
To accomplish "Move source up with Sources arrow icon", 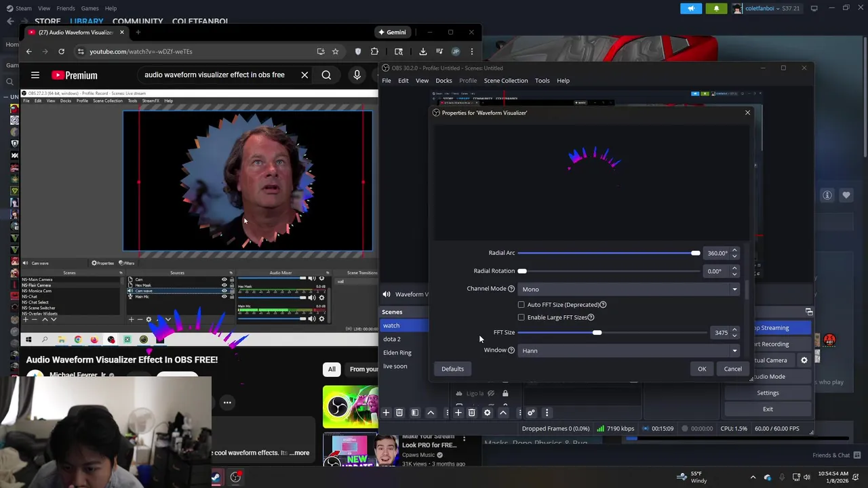I will (x=503, y=413).
